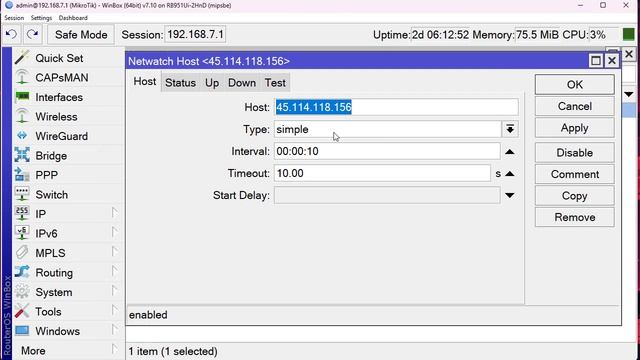Open the background window dropdown arrow

point(629,95)
